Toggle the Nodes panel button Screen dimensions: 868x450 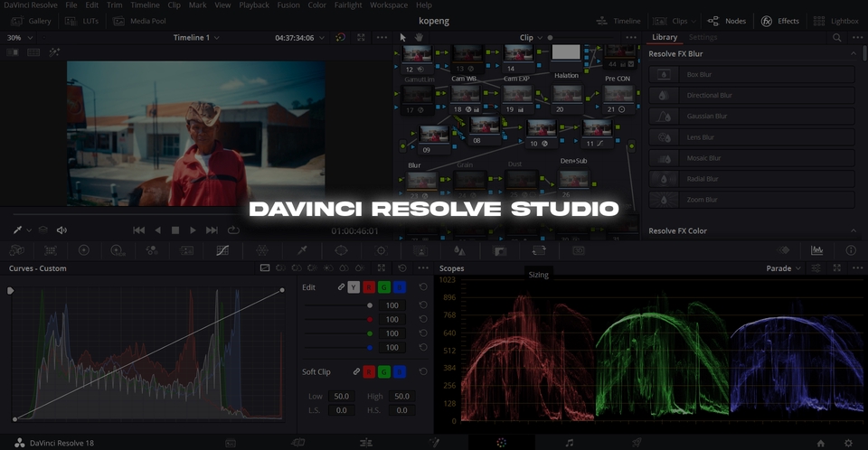pos(727,21)
